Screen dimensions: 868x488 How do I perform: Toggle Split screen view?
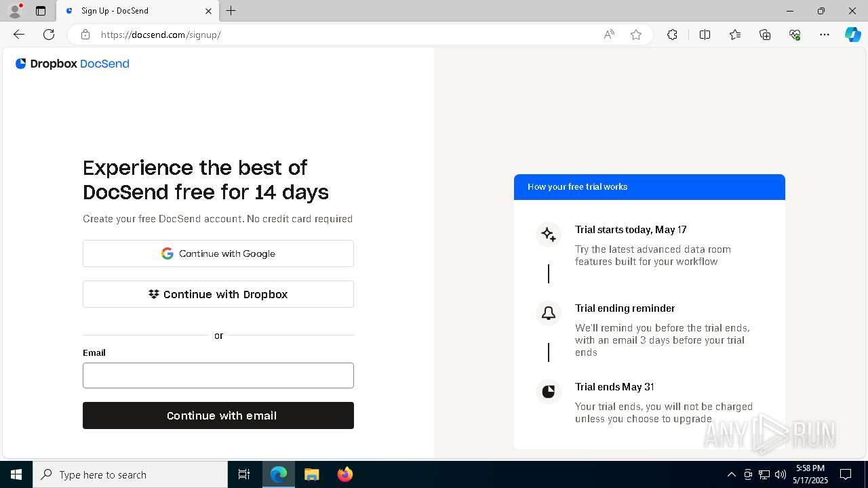(705, 35)
